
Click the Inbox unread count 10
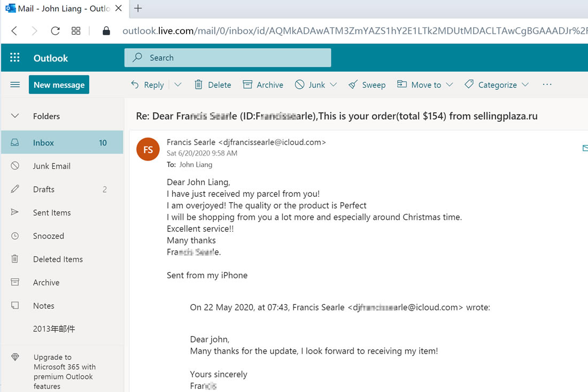103,143
